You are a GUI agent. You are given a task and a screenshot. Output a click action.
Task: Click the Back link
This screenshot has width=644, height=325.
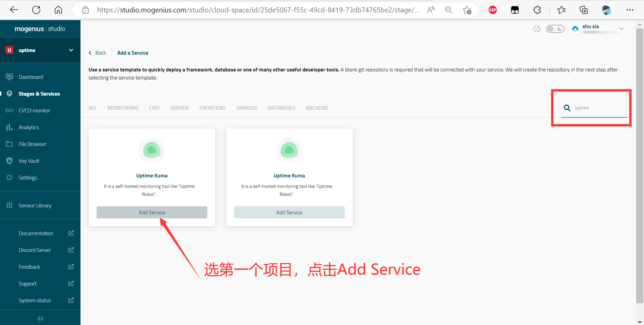coord(98,53)
